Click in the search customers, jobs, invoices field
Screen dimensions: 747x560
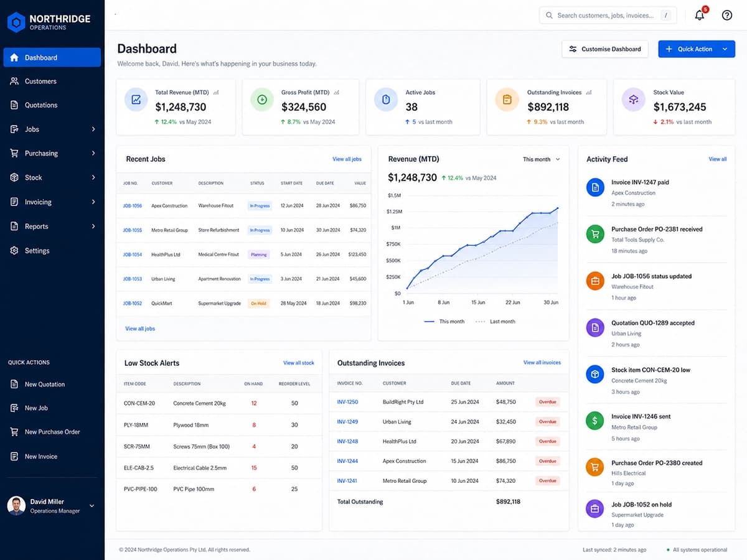click(608, 16)
